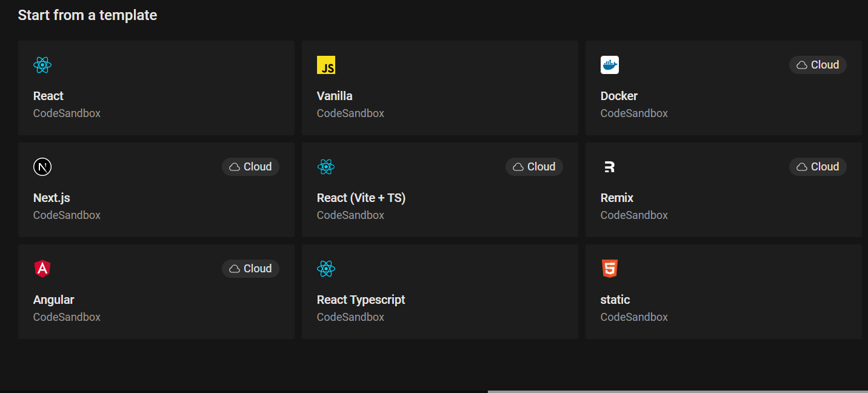Click the Cloud badge on React (Vite + TS) card
The width and height of the screenshot is (868, 393).
(534, 167)
